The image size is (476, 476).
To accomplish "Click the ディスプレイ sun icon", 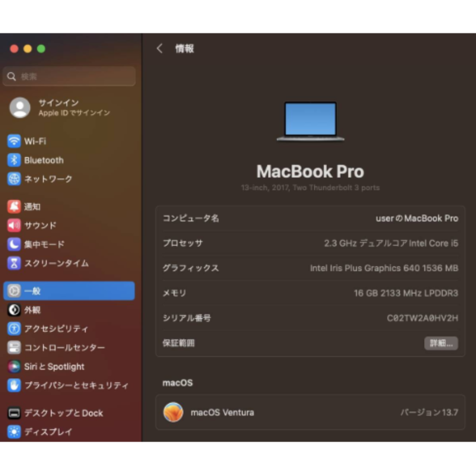I will tap(14, 431).
